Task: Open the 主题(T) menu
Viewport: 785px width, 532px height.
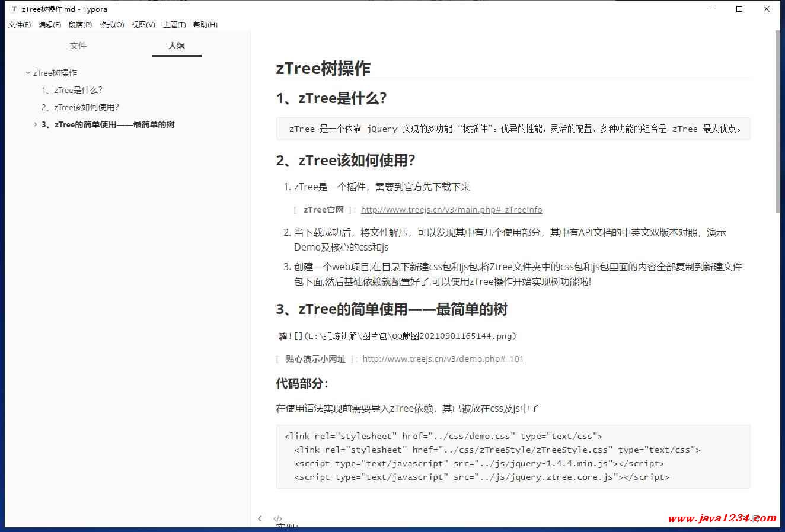Action: [x=174, y=25]
